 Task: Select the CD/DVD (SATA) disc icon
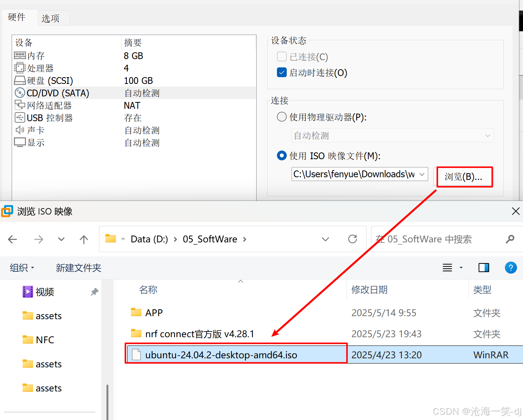point(20,93)
